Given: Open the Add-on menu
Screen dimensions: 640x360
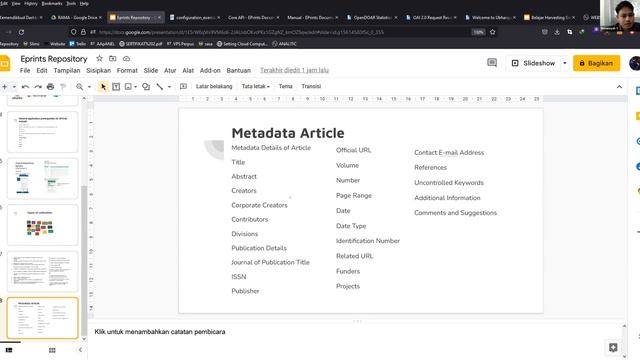Looking at the screenshot, I should [x=210, y=71].
